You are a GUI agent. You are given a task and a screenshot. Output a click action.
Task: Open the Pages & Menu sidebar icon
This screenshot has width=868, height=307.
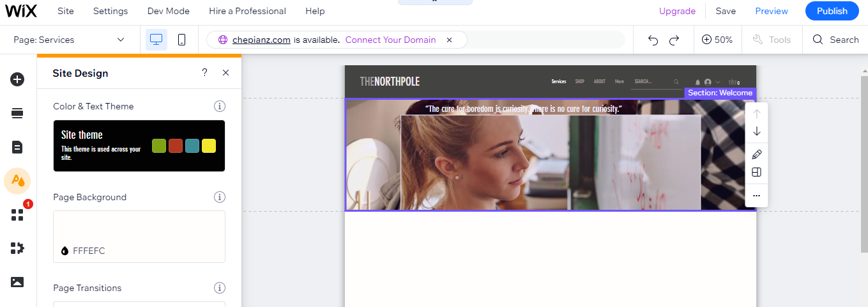coord(17,147)
